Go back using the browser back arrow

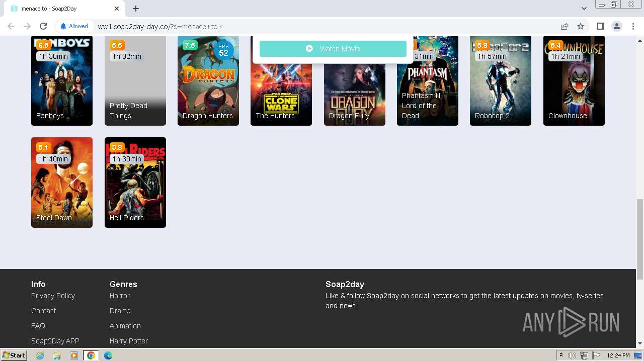(11, 26)
